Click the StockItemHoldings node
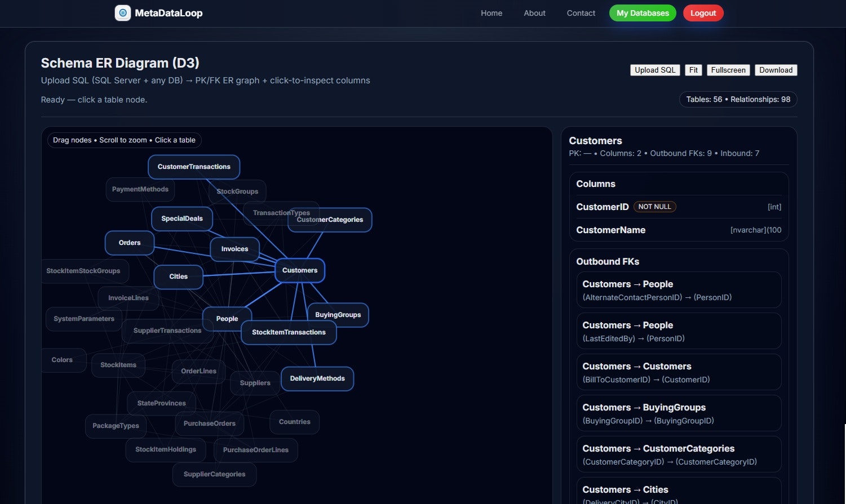Viewport: 846px width, 504px height. (x=166, y=449)
